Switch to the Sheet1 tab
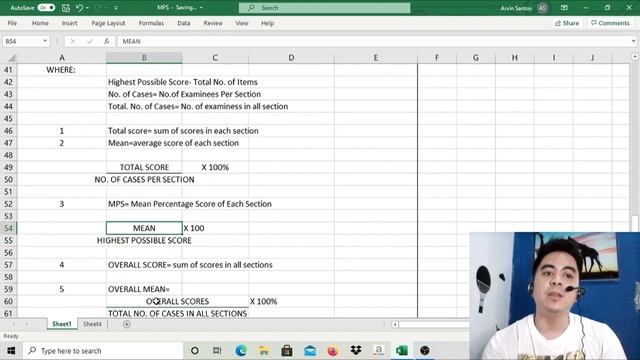 (x=62, y=324)
